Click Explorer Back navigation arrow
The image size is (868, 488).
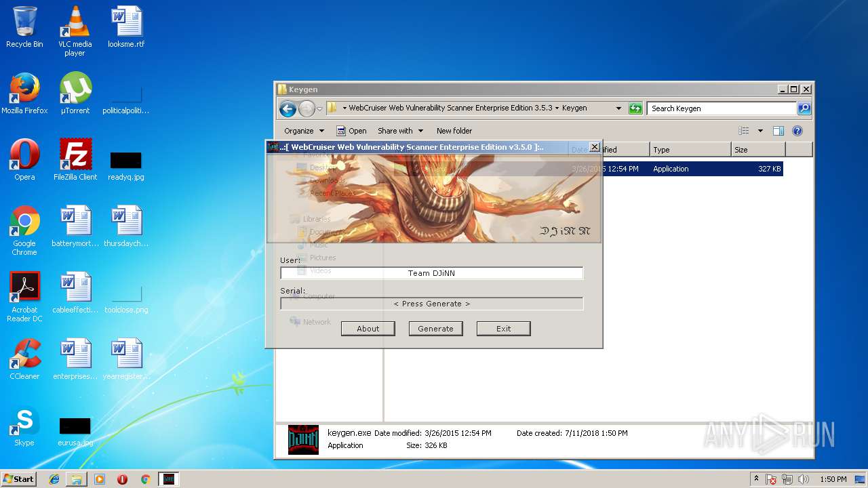click(x=288, y=108)
